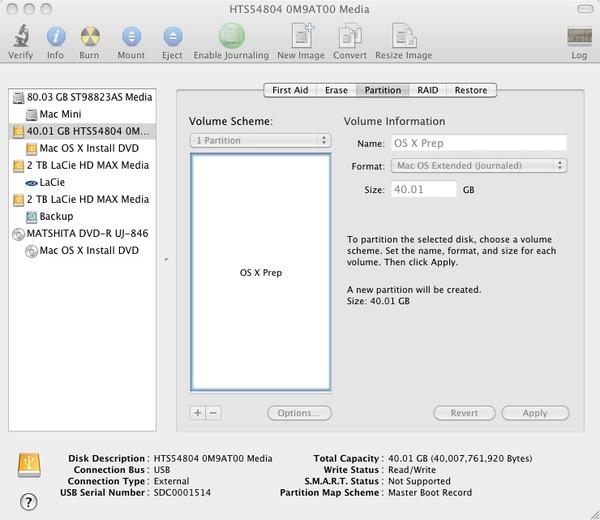This screenshot has width=600, height=520.
Task: Select Mac OS X Install DVD under MATSHITA
Action: click(x=82, y=250)
